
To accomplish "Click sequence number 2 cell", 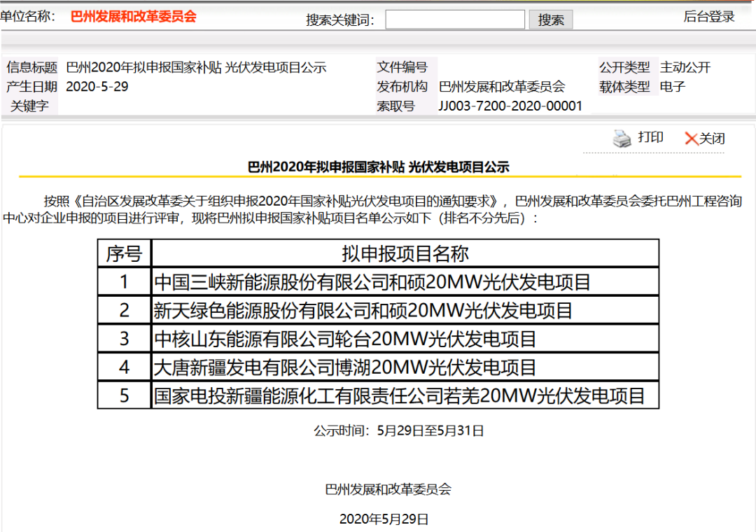I will click(x=125, y=310).
